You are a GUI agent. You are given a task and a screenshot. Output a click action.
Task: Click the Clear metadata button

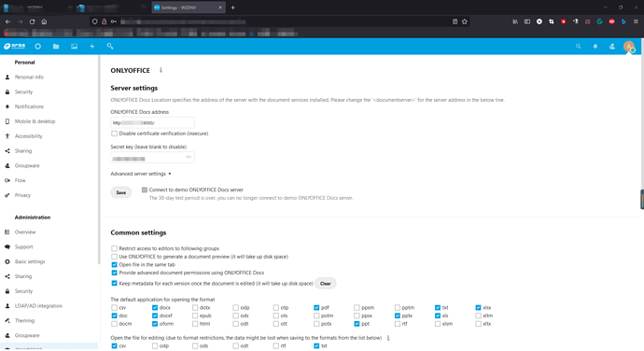(x=326, y=284)
